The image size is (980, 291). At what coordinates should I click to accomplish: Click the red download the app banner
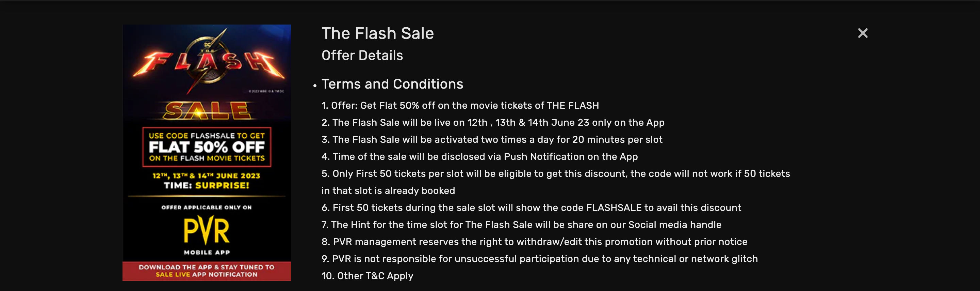207,271
